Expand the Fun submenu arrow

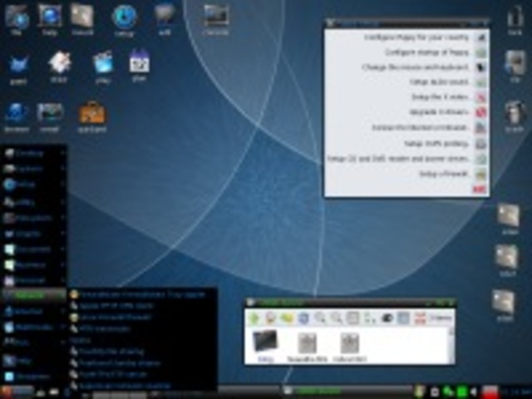click(63, 342)
